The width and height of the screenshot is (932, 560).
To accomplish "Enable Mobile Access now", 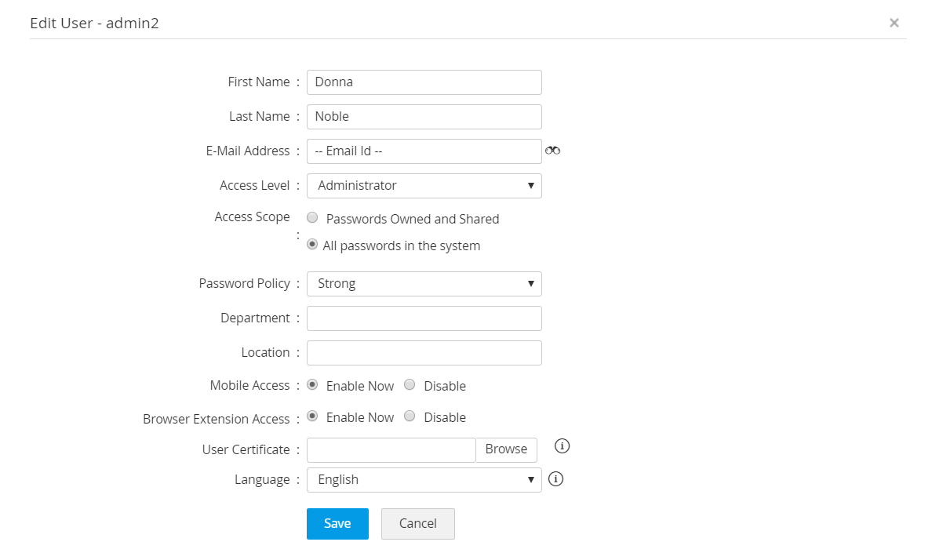I will click(312, 385).
